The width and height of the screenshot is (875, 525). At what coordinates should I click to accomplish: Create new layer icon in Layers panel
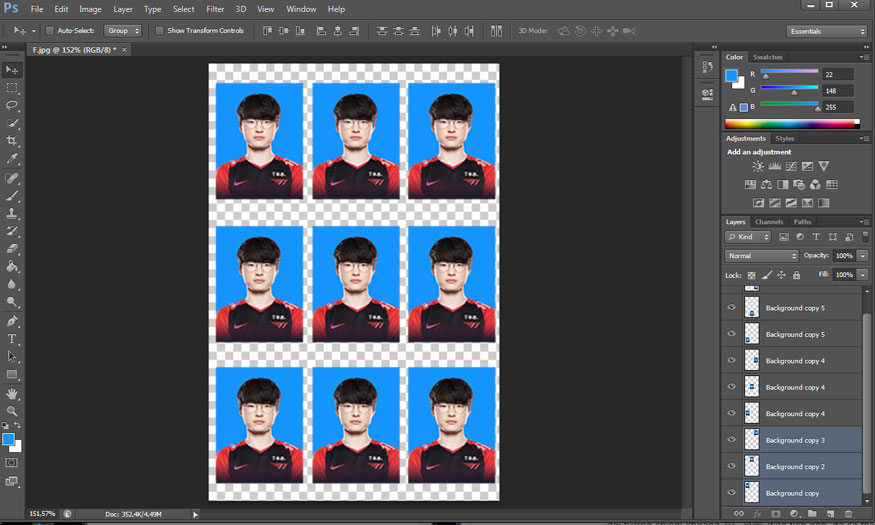(830, 513)
